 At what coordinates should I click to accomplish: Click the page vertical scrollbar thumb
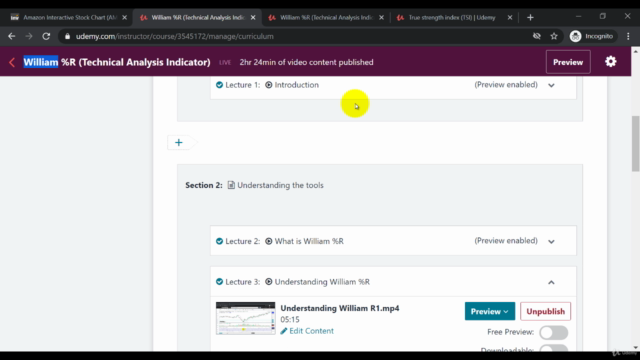[636, 144]
